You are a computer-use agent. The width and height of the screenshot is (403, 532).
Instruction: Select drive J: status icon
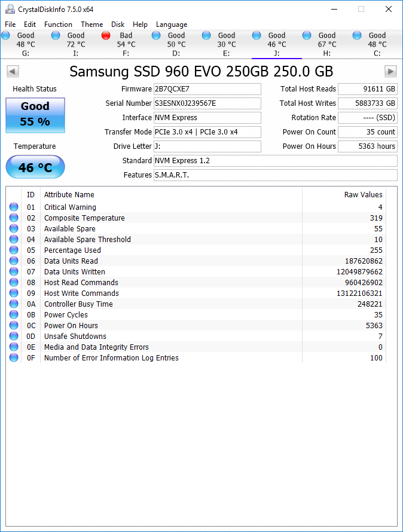click(x=257, y=35)
